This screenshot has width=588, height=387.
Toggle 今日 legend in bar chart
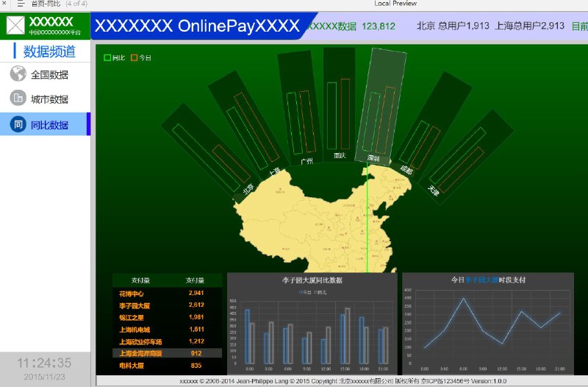tap(305, 292)
